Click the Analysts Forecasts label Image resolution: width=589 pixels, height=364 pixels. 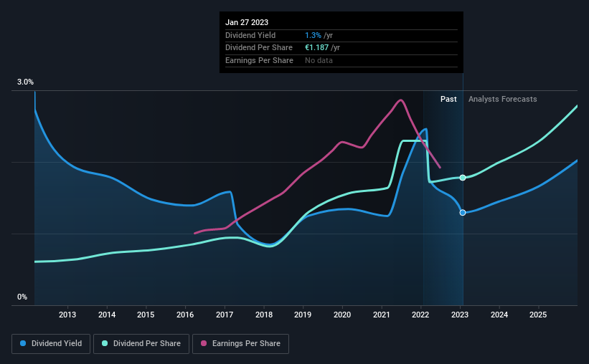pyautogui.click(x=503, y=99)
